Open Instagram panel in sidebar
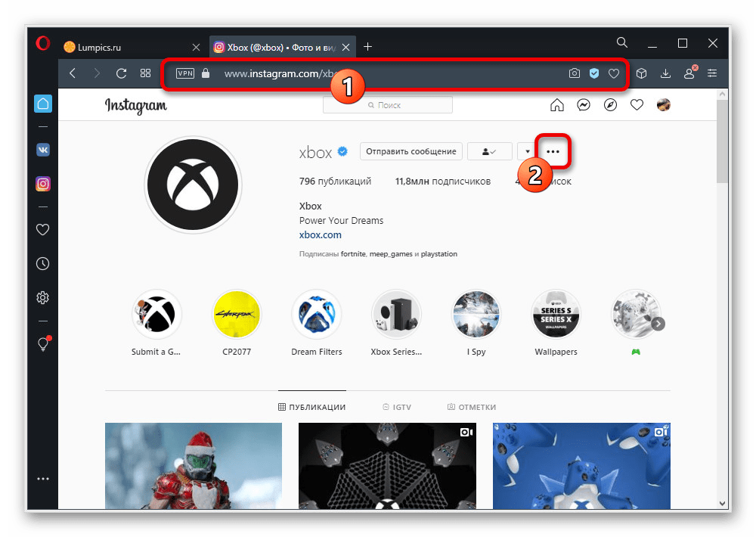Viewport: 756px width, 537px height. tap(43, 184)
